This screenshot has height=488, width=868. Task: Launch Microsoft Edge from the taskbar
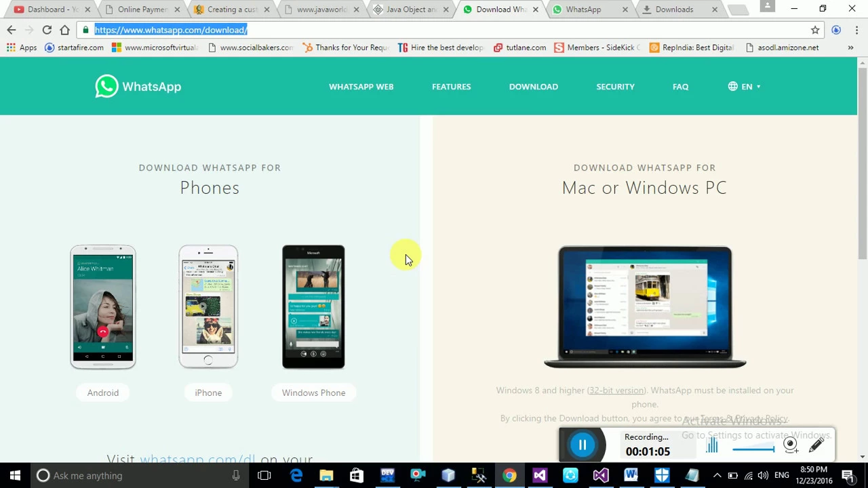296,476
